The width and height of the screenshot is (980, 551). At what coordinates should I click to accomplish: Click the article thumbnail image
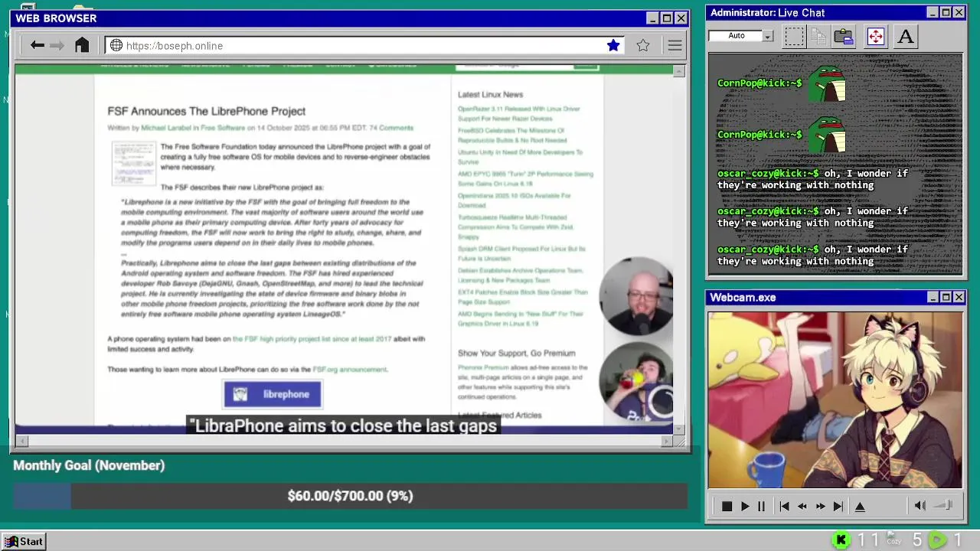(x=134, y=163)
